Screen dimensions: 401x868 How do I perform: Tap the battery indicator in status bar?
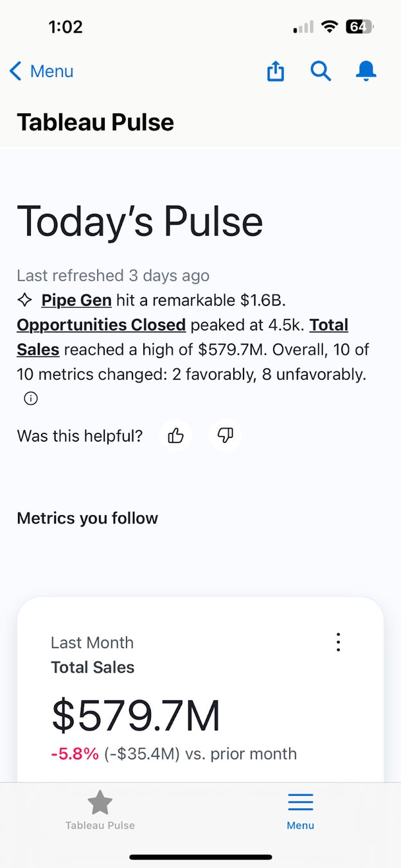click(x=359, y=27)
